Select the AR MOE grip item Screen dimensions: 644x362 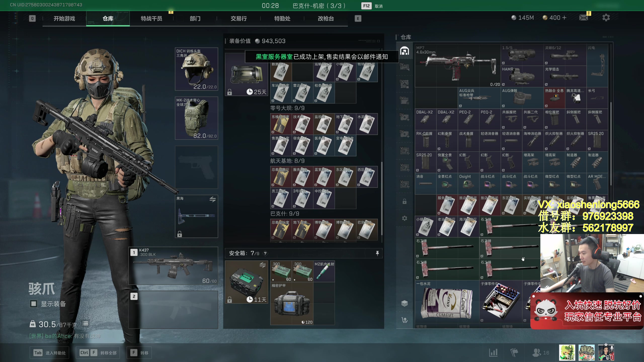pyautogui.click(x=597, y=184)
